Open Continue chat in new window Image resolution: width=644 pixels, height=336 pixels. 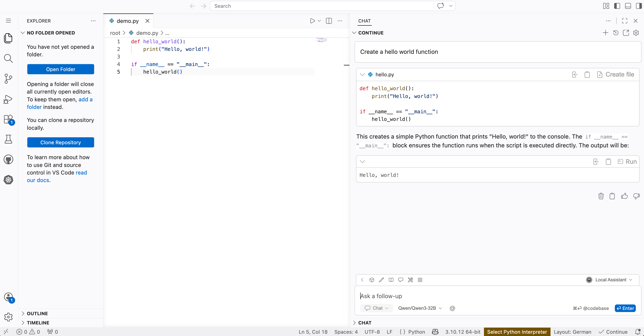(x=626, y=33)
